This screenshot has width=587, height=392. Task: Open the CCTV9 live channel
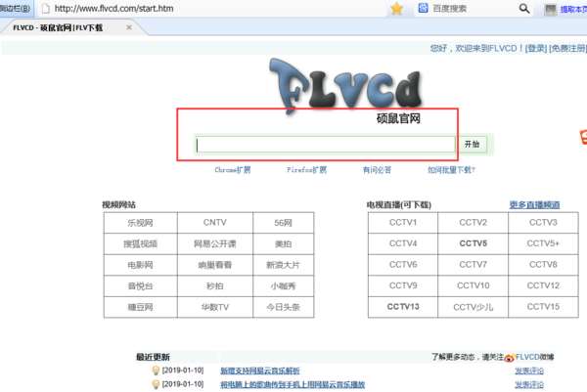click(403, 285)
